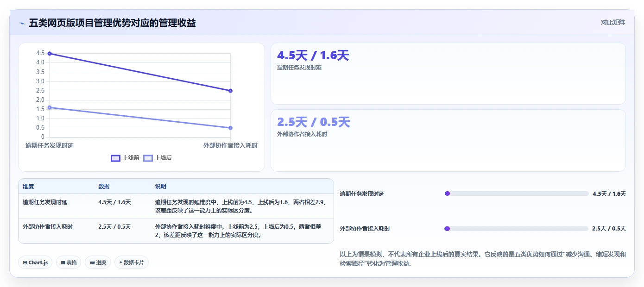Click table cell 2.5天 / 0.5天
The height and width of the screenshot is (287, 644).
tap(114, 227)
